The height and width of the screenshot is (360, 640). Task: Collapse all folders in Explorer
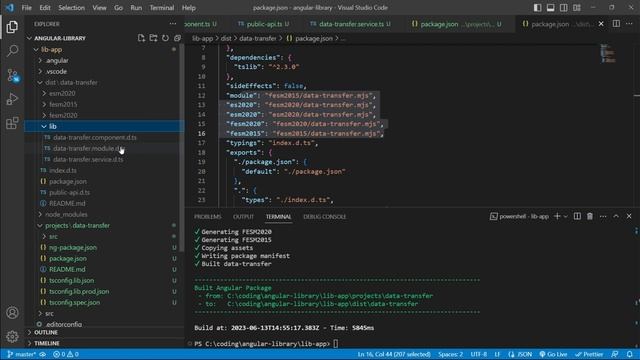[x=177, y=38]
